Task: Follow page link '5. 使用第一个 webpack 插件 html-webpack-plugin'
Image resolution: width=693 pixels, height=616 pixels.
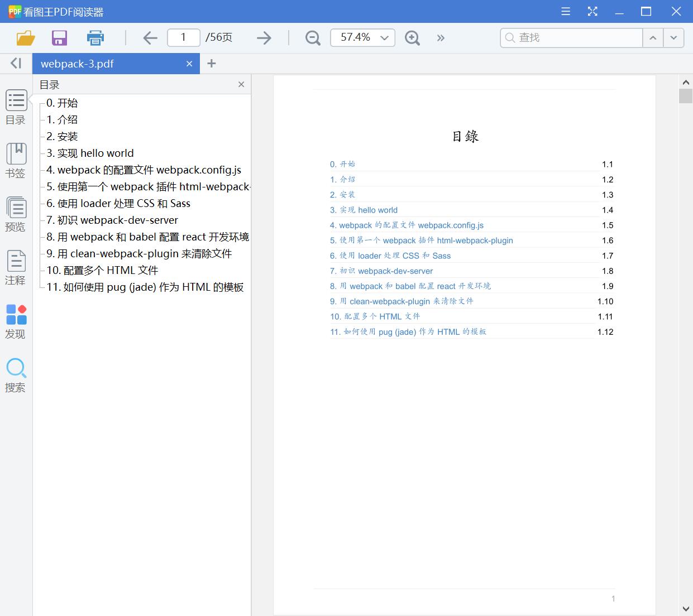Action: tap(421, 240)
